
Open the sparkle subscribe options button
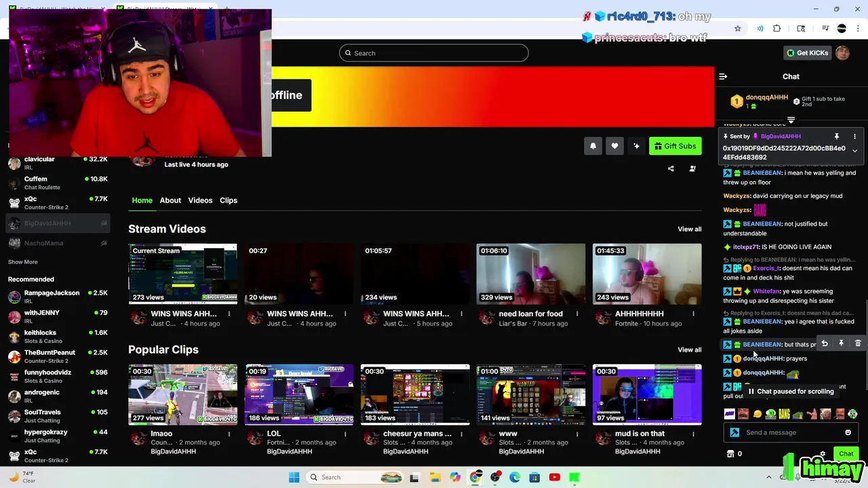(636, 146)
